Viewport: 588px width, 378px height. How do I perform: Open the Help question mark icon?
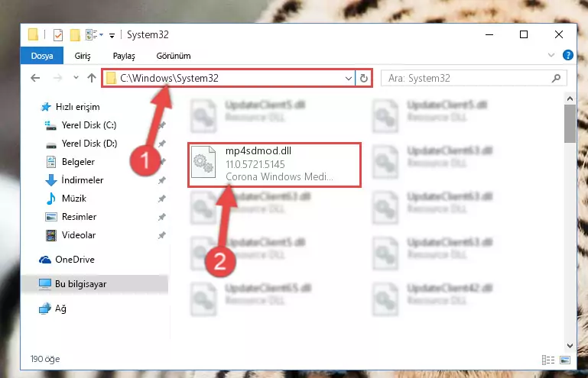click(x=568, y=56)
